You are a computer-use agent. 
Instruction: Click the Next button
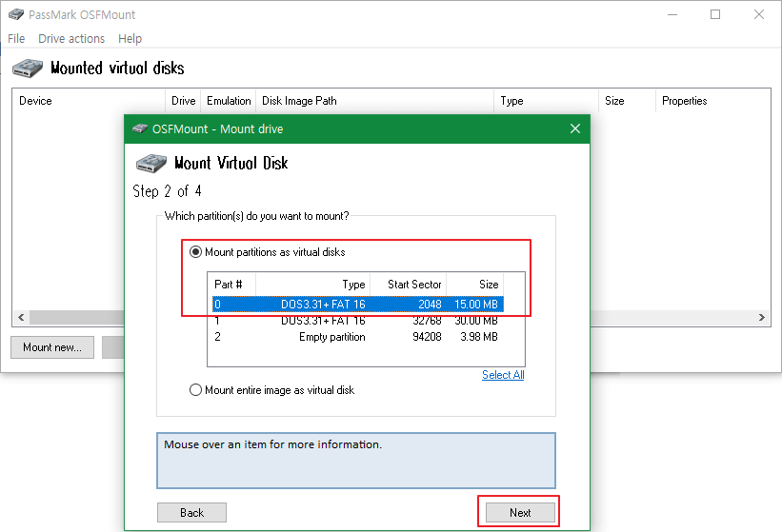pos(520,513)
